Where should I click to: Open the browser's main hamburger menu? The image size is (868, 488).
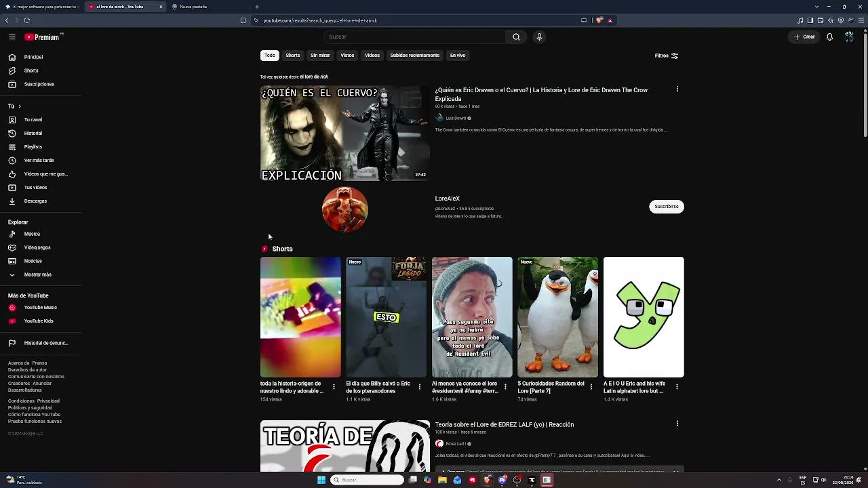(861, 20)
